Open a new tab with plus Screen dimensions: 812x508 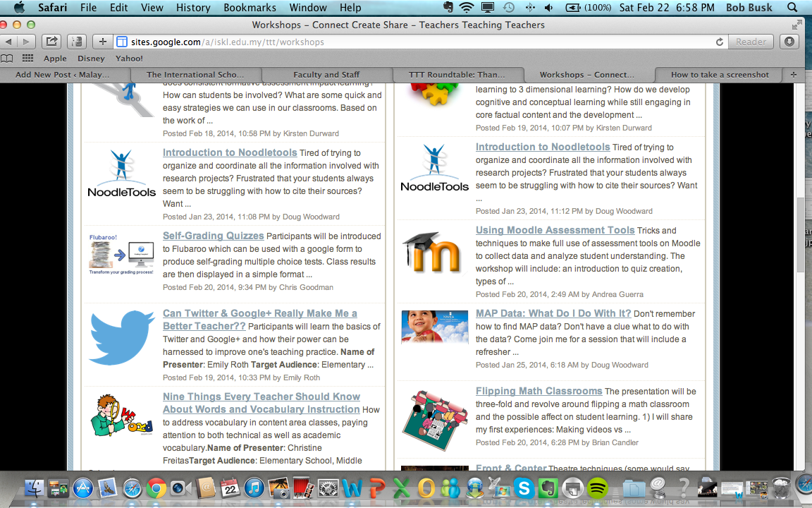coord(793,74)
